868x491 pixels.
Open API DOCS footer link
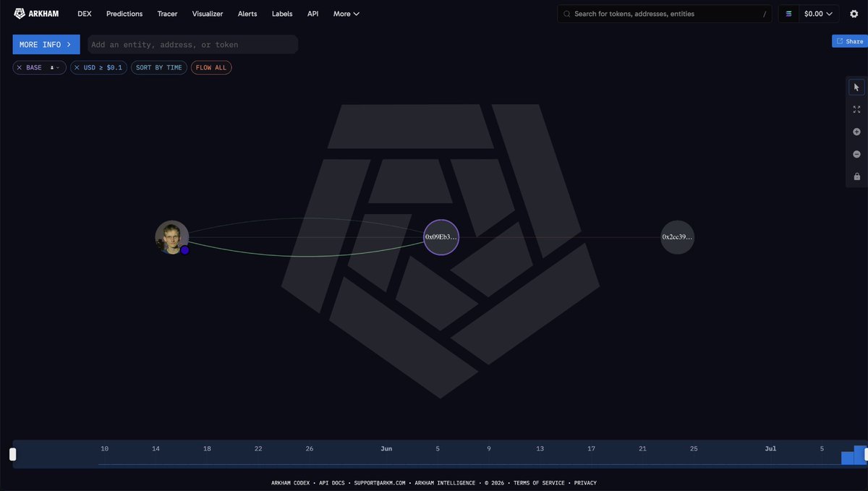(x=333, y=483)
